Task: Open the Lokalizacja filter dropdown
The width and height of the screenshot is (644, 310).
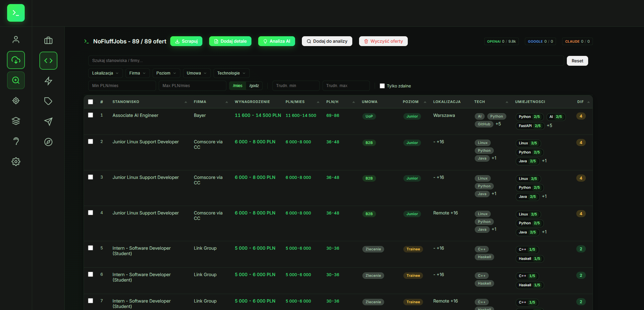Action: pyautogui.click(x=105, y=73)
